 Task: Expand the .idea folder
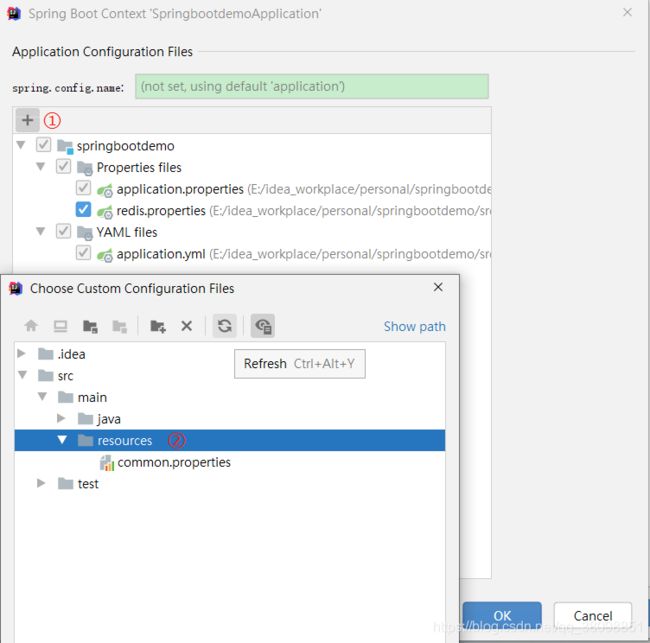pos(21,354)
